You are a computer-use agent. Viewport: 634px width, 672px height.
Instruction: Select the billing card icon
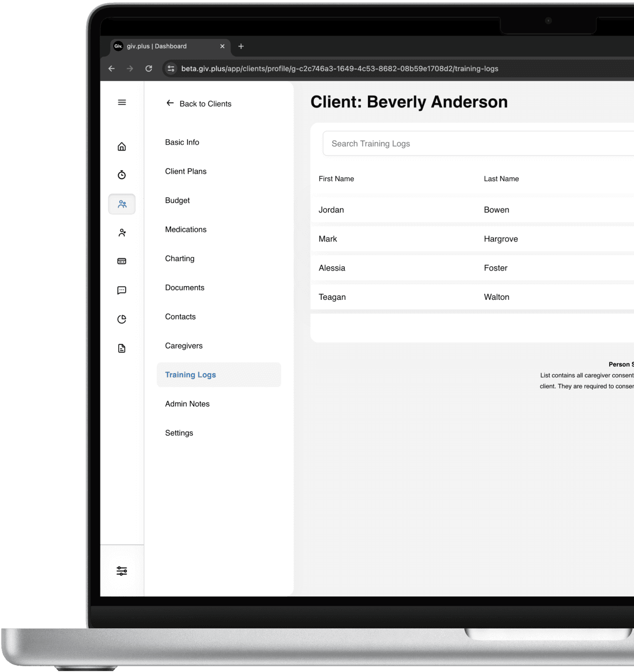[x=122, y=261]
